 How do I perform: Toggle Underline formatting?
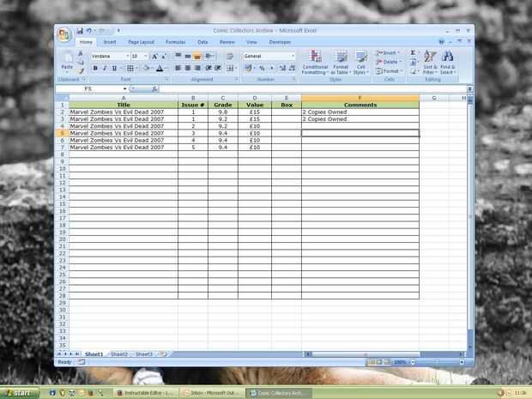(114, 68)
